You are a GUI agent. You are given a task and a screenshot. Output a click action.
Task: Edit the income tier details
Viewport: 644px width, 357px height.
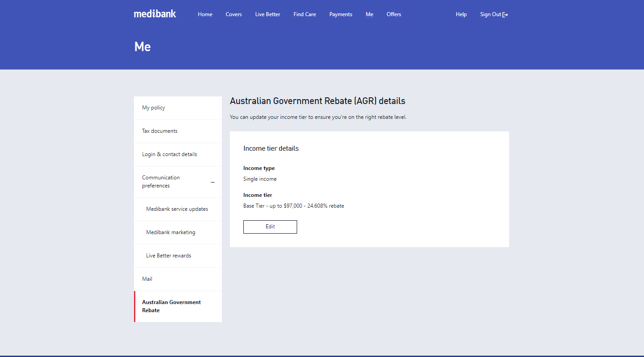click(x=270, y=227)
